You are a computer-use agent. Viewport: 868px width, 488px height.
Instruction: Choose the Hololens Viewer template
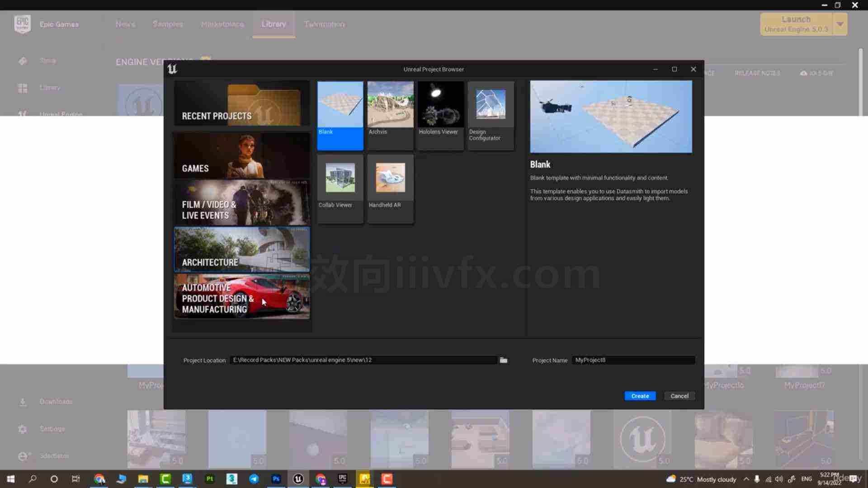pyautogui.click(x=440, y=115)
